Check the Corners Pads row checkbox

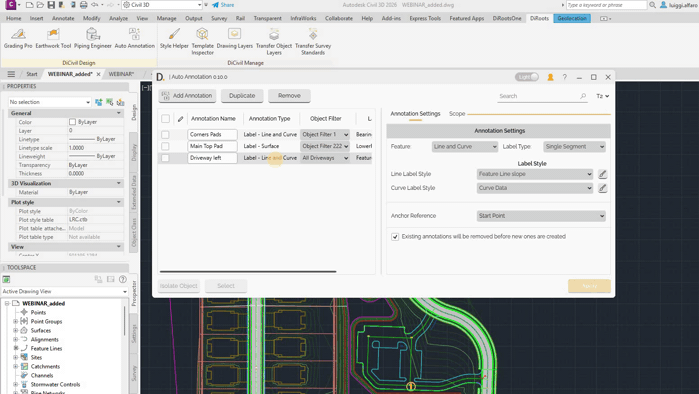(165, 134)
